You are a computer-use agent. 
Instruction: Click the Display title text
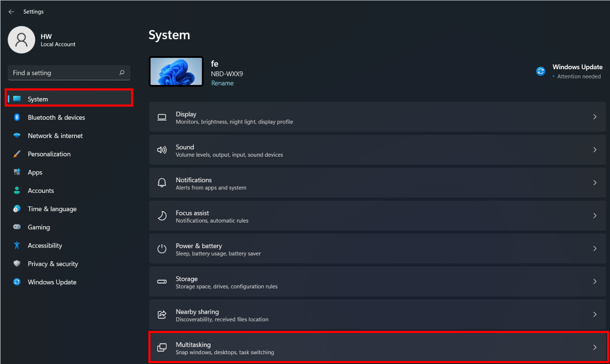coord(186,114)
